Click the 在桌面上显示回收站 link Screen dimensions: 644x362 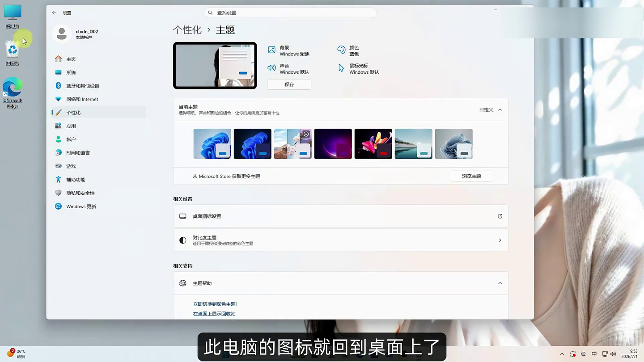point(214,314)
